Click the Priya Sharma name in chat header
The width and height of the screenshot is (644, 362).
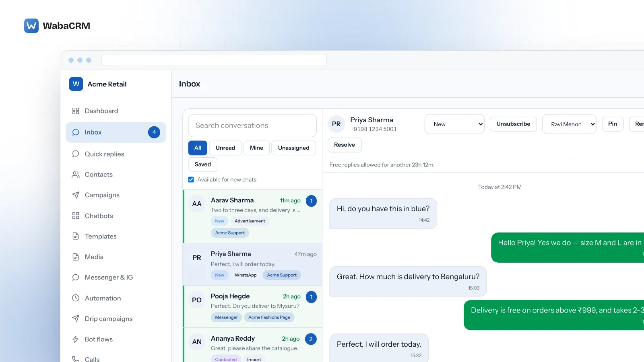372,120
